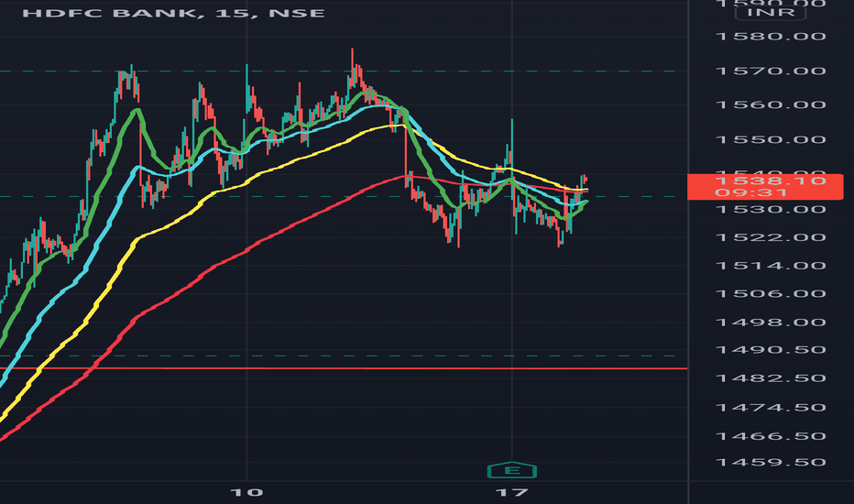854x504 pixels.
Task: Click the 1570.00 price axis label
Action: pos(771,71)
